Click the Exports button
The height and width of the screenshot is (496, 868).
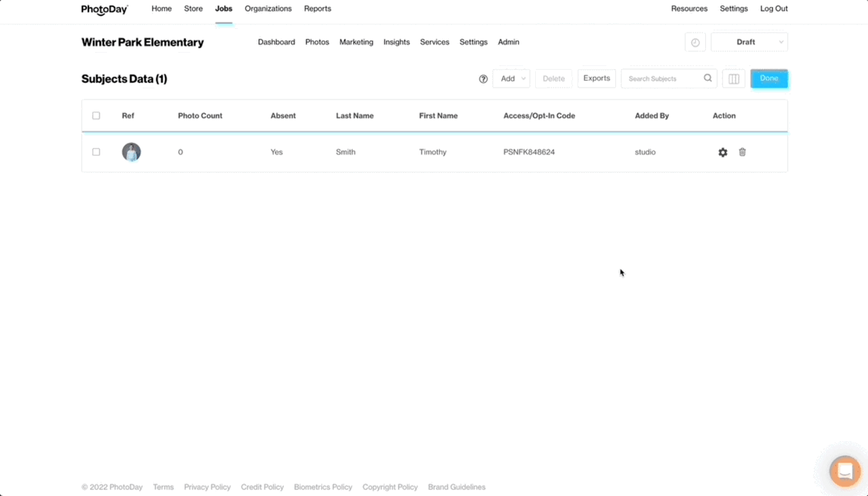(x=596, y=78)
